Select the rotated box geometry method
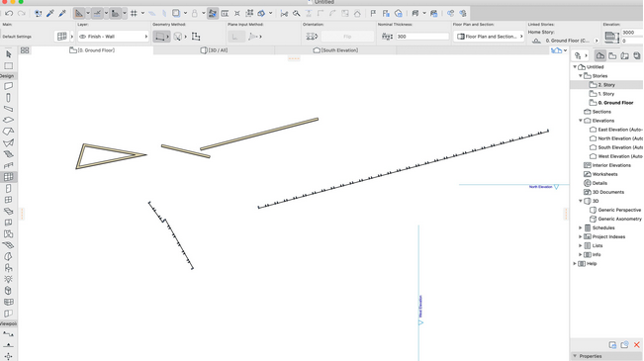644x361 pixels. (196, 37)
